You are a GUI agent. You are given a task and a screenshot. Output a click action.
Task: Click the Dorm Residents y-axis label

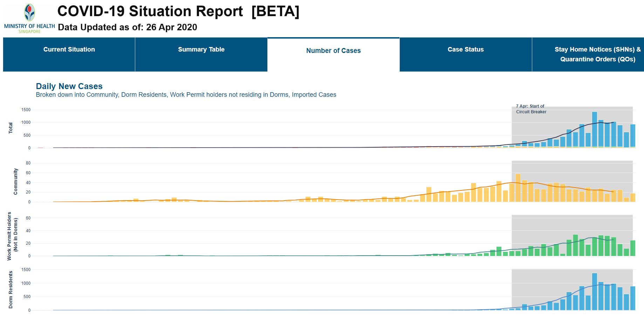pos(11,289)
